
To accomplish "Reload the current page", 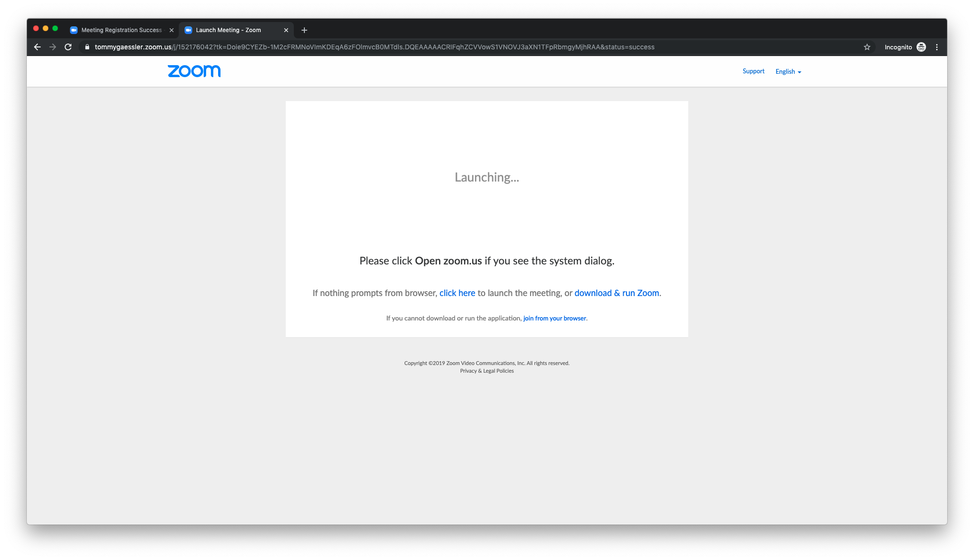I will pos(68,47).
